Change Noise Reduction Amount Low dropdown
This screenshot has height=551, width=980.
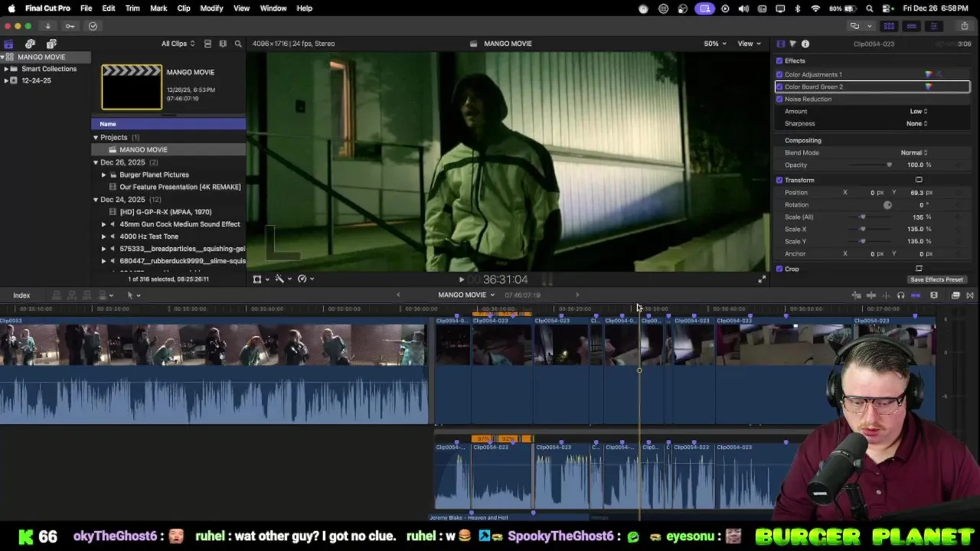(x=918, y=111)
